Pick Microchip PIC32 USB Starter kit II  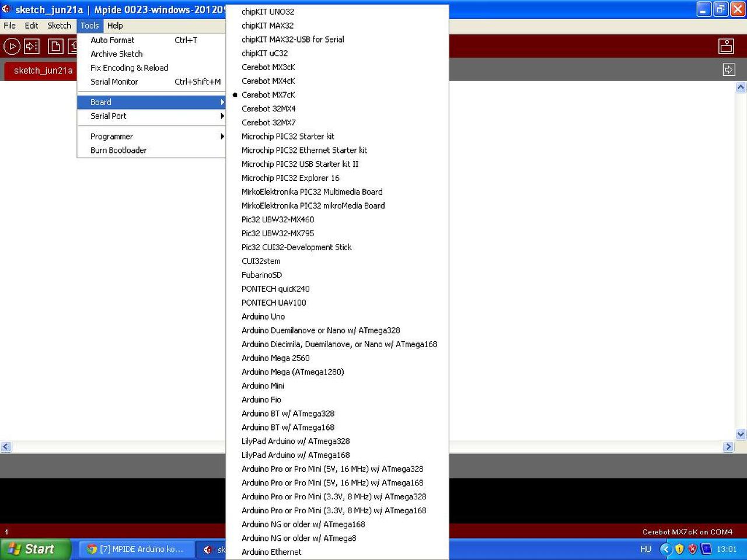(x=337, y=164)
